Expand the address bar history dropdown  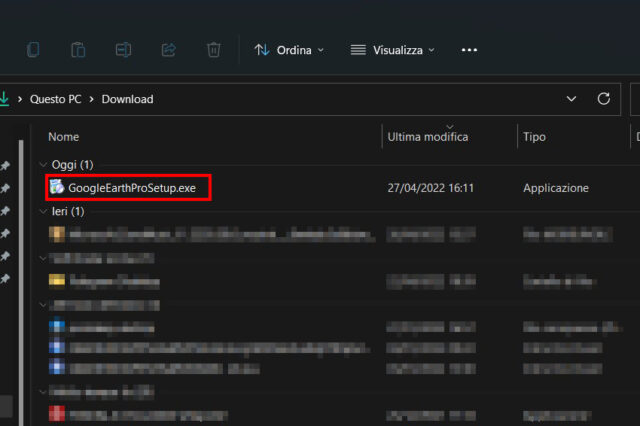pos(571,99)
